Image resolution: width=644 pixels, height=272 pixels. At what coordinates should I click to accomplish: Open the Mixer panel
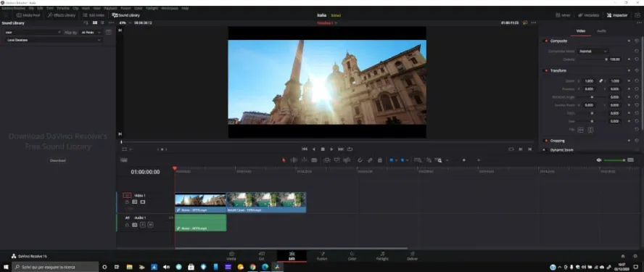pyautogui.click(x=563, y=15)
